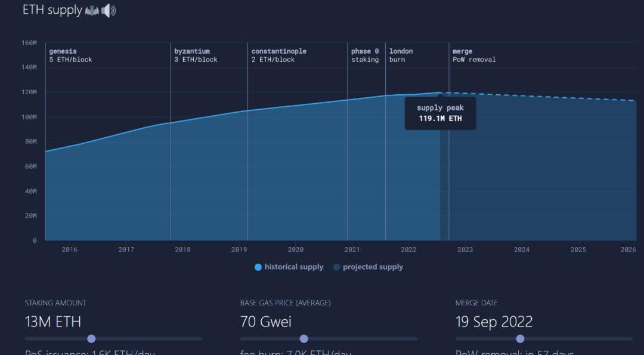This screenshot has height=355, width=644.
Task: Click the ETH supply chart title
Action: 52,10
